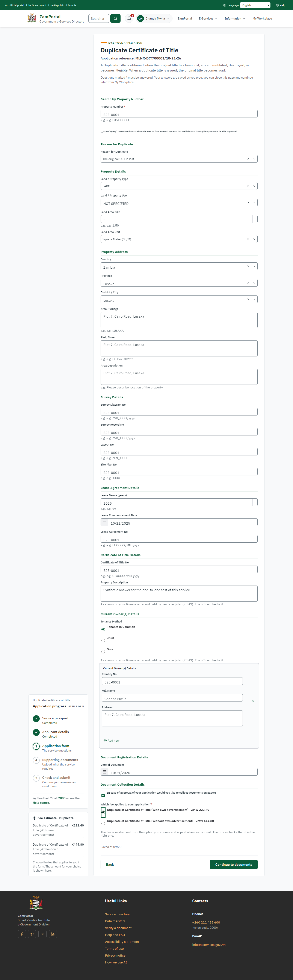Click the green search magnifier button
Viewport: 293px width, 980px height.
click(x=115, y=18)
